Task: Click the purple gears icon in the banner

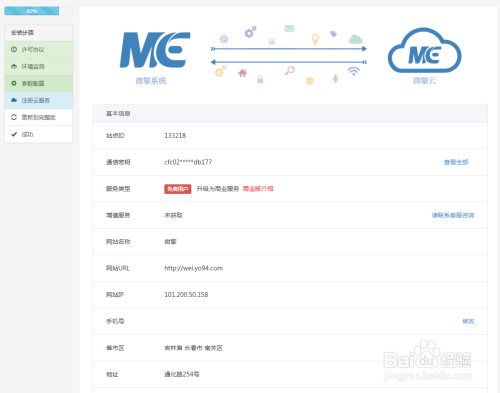Action: click(250, 32)
